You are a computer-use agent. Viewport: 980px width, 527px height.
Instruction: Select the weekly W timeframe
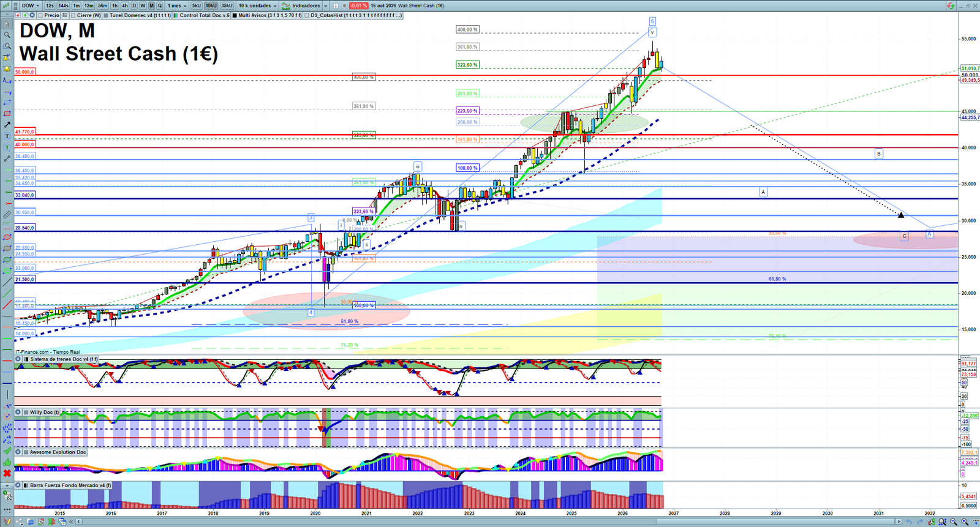point(143,6)
